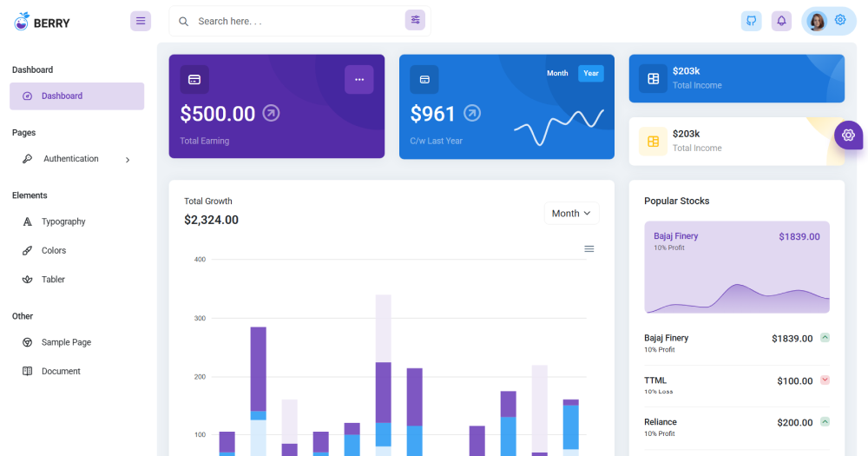Open Document link in sidebar
Image resolution: width=868 pixels, height=456 pixels.
(77, 371)
